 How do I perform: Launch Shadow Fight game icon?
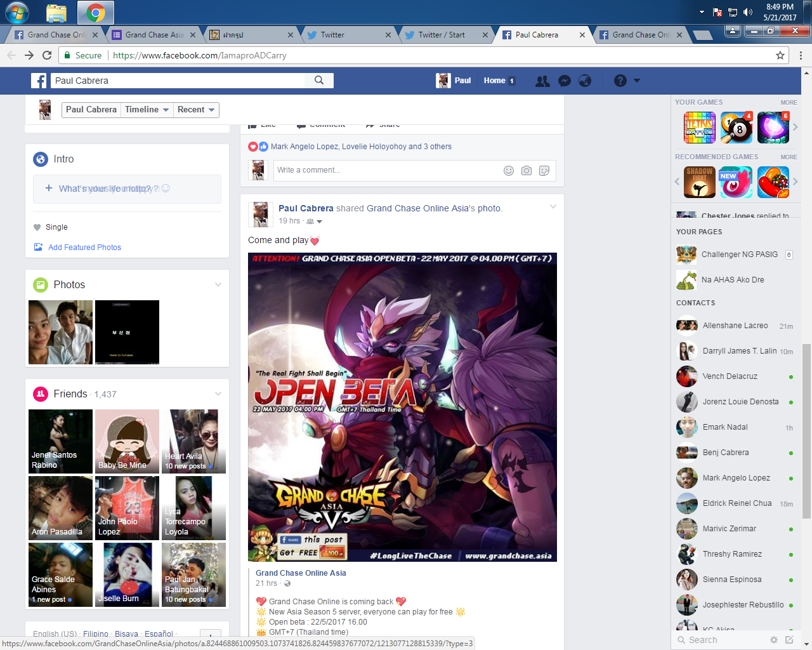pos(700,182)
